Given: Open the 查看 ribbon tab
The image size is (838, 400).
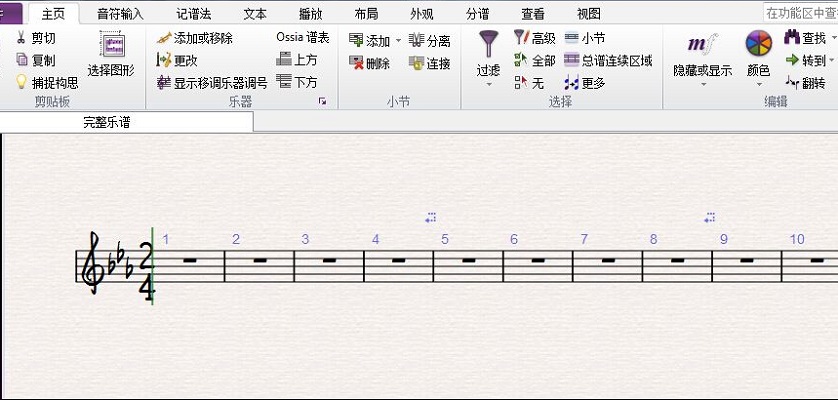Looking at the screenshot, I should point(533,14).
